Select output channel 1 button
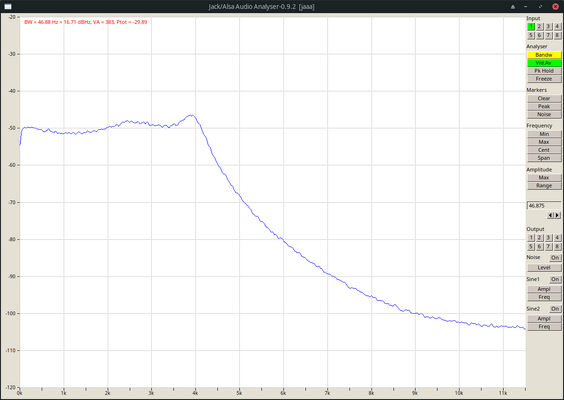564x400 pixels. click(x=531, y=238)
